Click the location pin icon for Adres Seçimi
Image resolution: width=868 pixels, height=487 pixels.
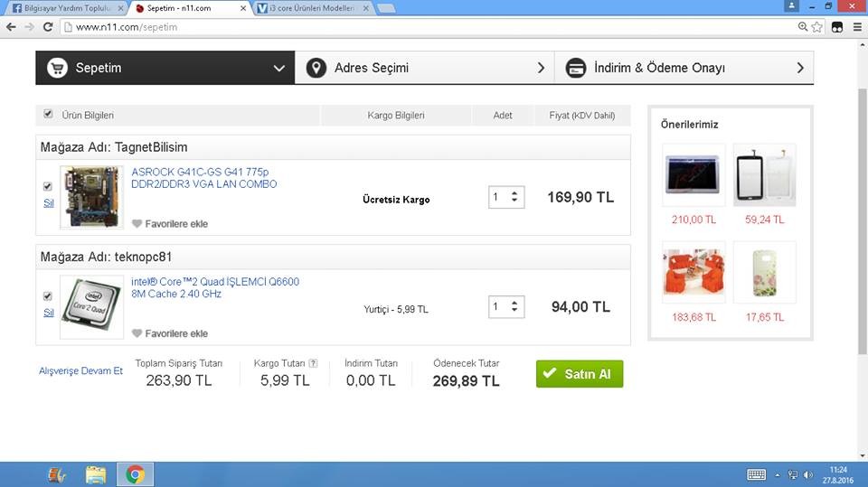(316, 68)
